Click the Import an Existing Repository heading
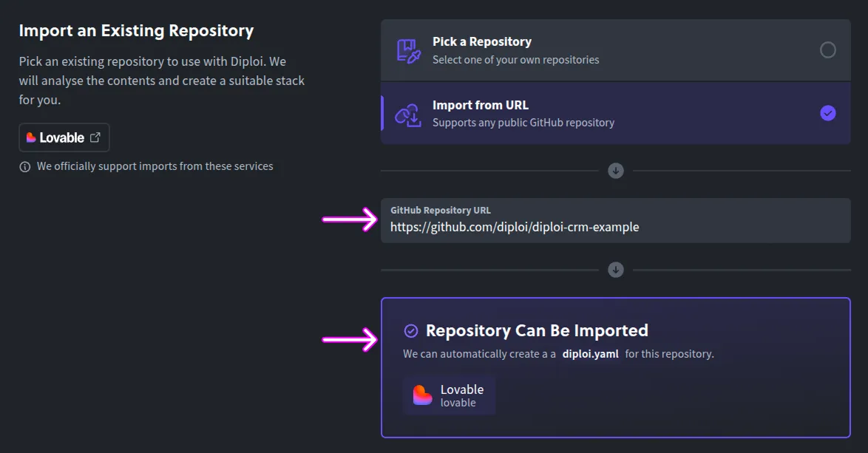The width and height of the screenshot is (868, 453). [x=136, y=31]
